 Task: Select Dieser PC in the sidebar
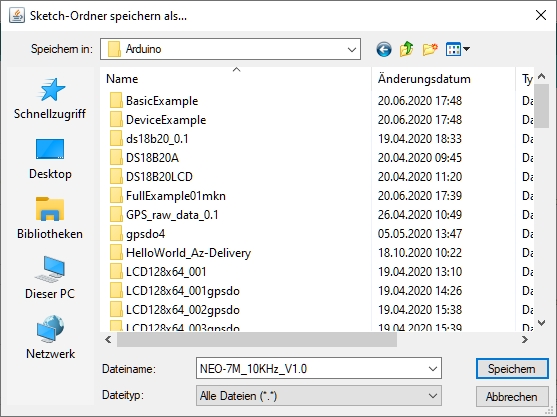pyautogui.click(x=50, y=278)
